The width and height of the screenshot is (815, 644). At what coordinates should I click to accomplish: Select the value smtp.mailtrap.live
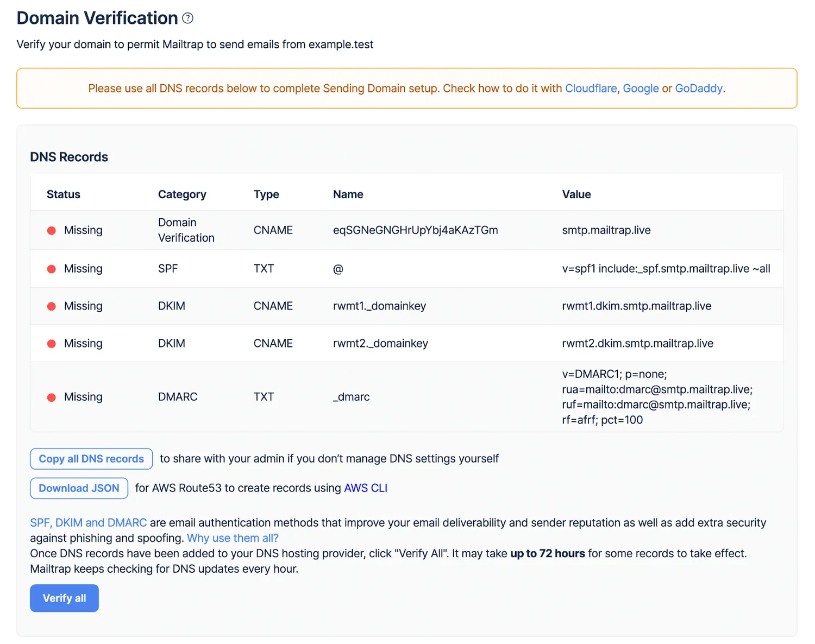point(606,230)
